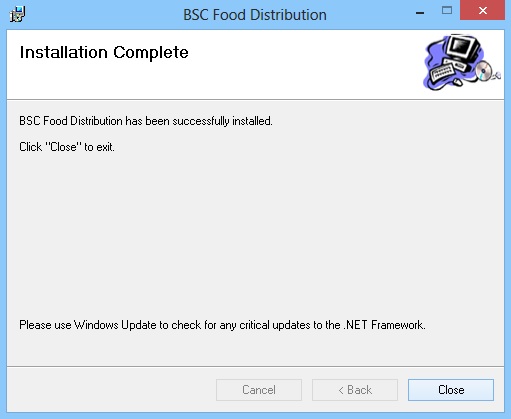Image resolution: width=511 pixels, height=419 pixels.
Task: Click the 'Click "Close" to exit' text
Action: (67, 147)
